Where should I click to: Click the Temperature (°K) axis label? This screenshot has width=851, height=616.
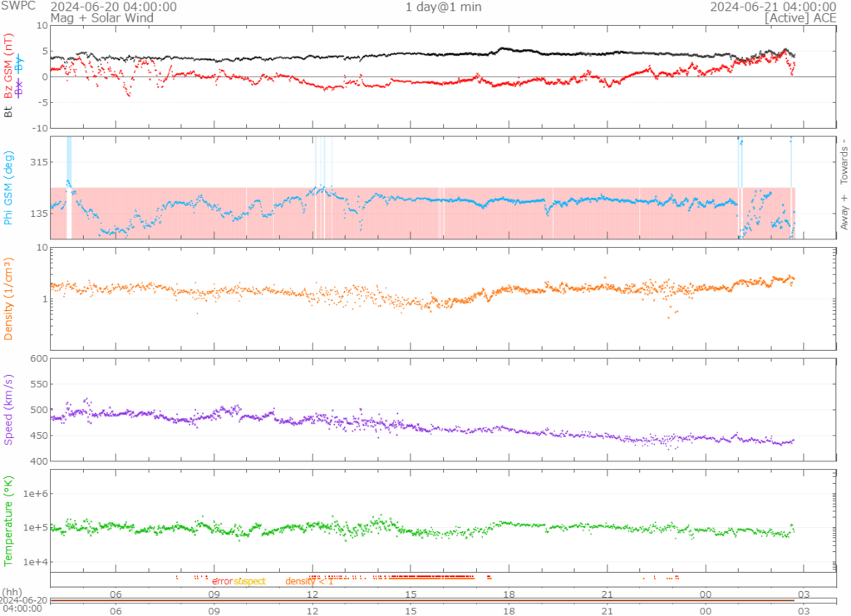(9, 520)
